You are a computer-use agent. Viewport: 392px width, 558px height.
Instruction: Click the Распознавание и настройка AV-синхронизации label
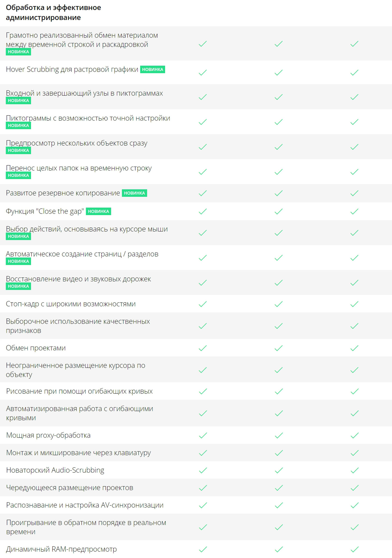(x=85, y=505)
